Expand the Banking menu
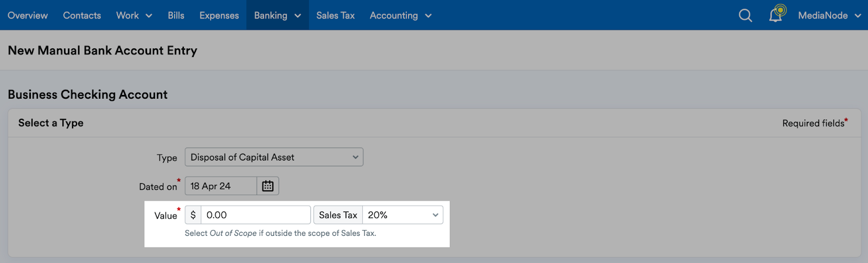The image size is (868, 263). (x=278, y=15)
